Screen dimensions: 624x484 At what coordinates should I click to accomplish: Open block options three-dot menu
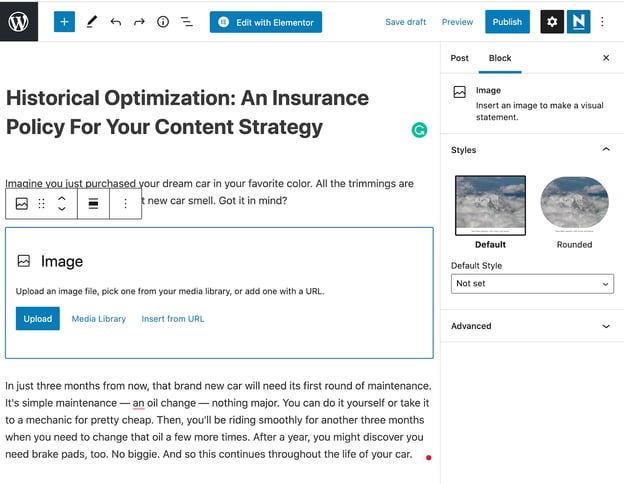click(125, 203)
